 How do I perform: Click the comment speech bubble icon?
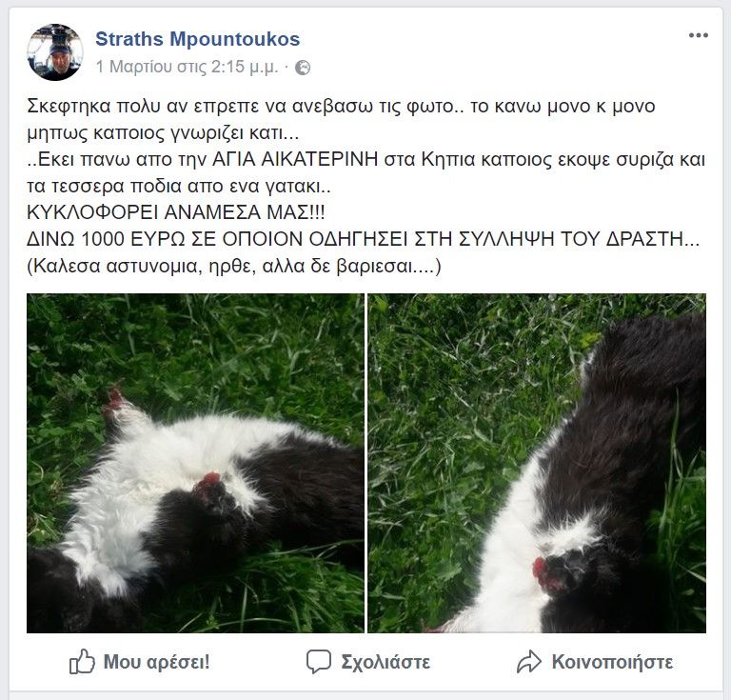tap(319, 662)
